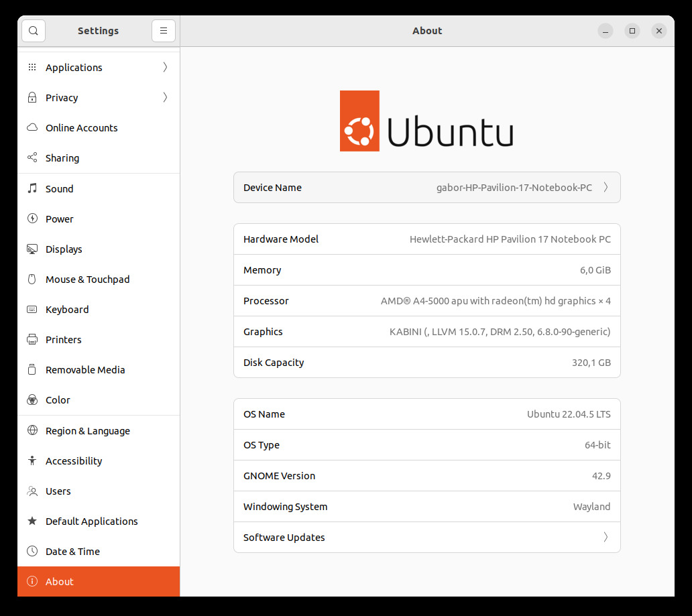Click the Keyboard icon in sidebar

pos(32,309)
